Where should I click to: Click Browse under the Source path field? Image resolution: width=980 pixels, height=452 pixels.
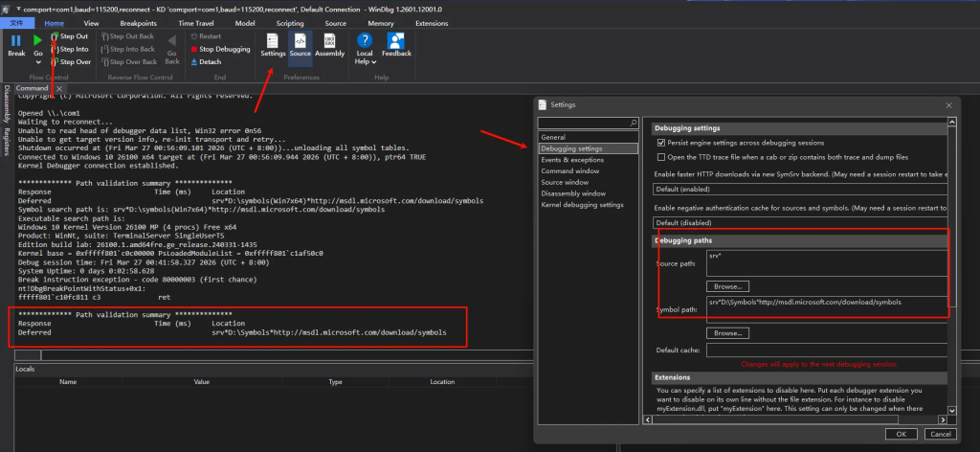[727, 287]
